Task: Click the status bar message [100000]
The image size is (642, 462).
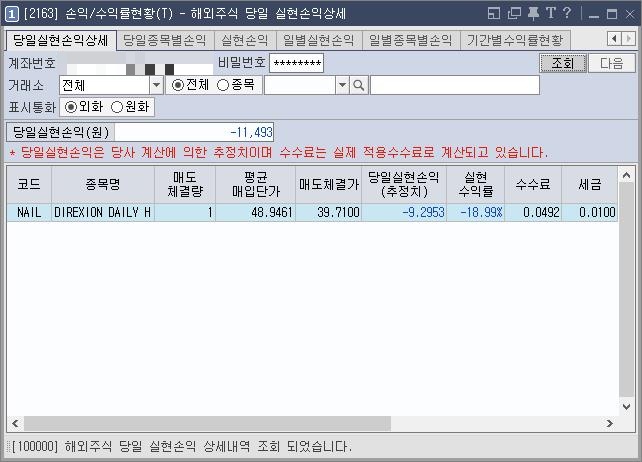Action: coord(181,446)
